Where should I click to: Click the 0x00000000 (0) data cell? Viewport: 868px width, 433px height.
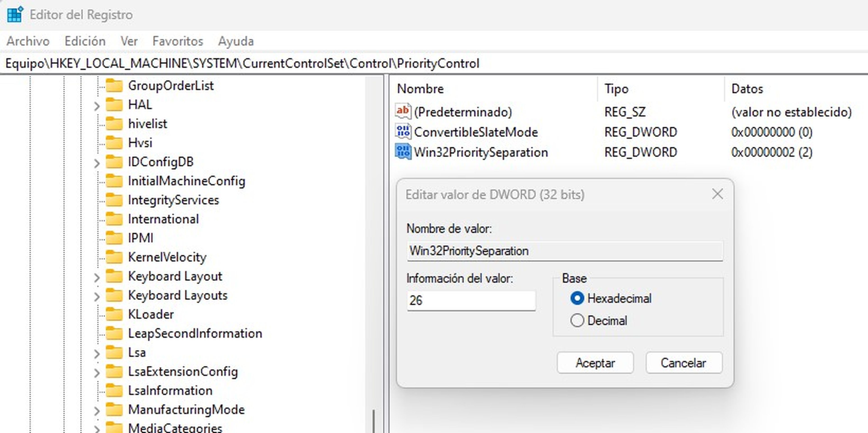pos(772,132)
